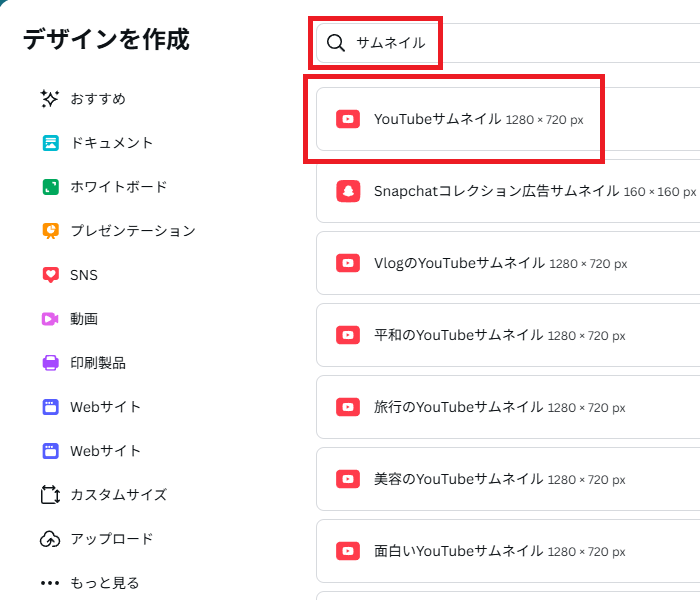Click the プレゼンテーション orange icon
This screenshot has width=700, height=600.
[x=50, y=231]
